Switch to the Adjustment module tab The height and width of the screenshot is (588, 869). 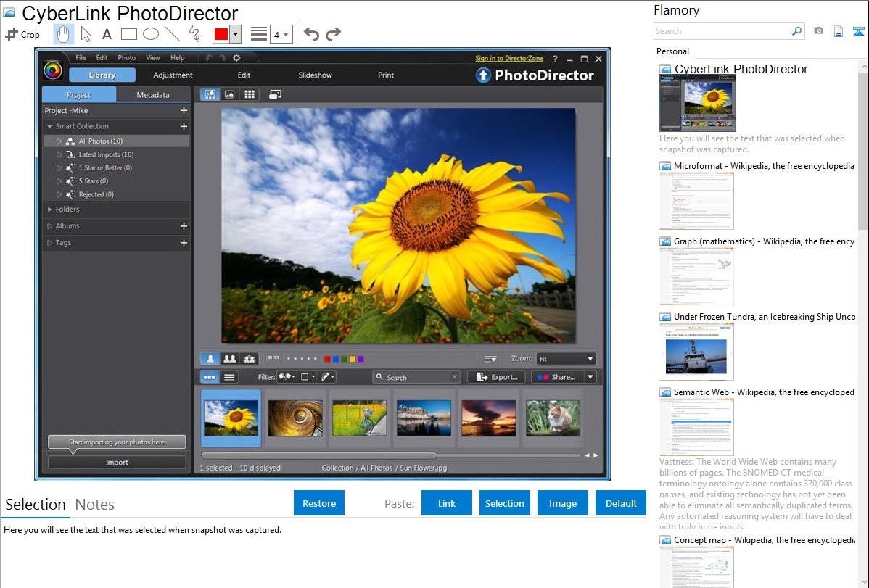click(x=173, y=75)
